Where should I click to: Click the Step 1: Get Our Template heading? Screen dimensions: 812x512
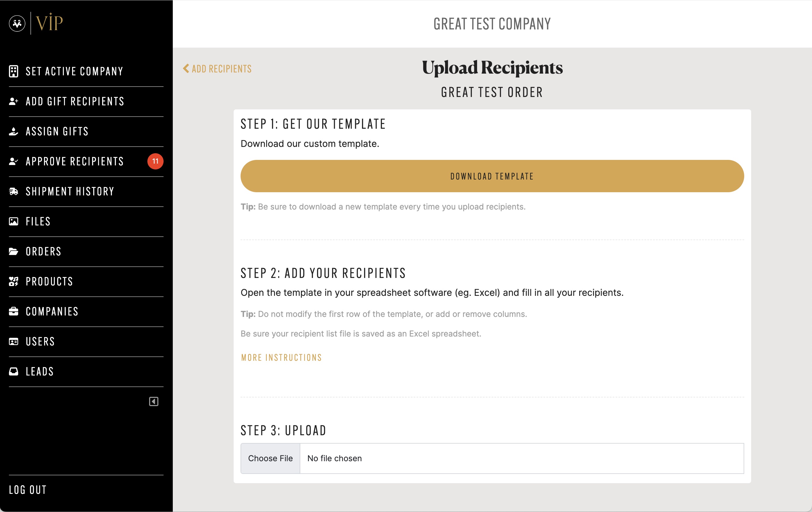pyautogui.click(x=313, y=124)
